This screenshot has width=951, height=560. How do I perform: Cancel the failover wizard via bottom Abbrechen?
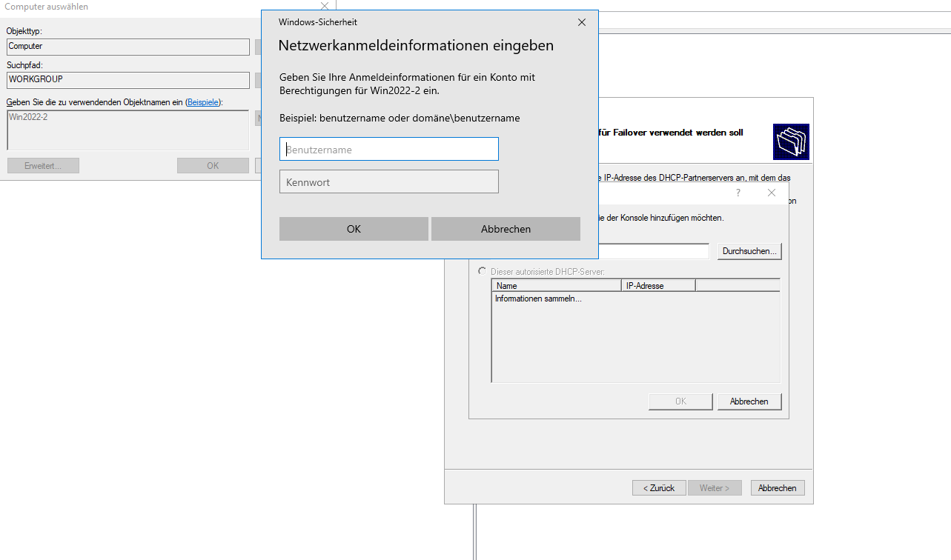click(x=777, y=488)
